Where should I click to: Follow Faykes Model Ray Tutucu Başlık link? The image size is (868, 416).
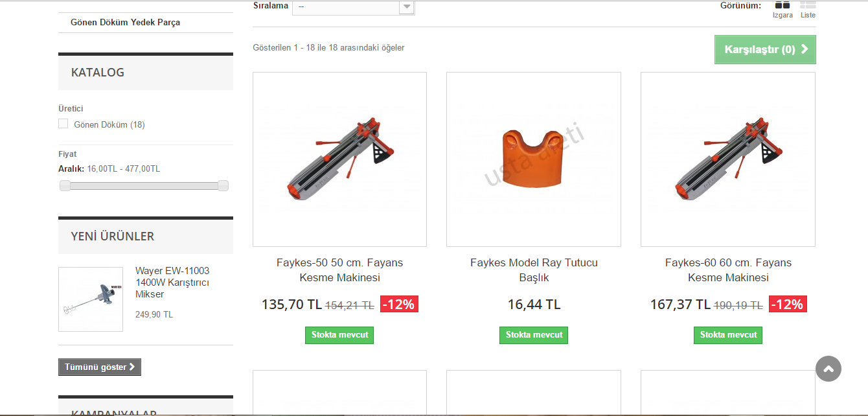pyautogui.click(x=534, y=270)
